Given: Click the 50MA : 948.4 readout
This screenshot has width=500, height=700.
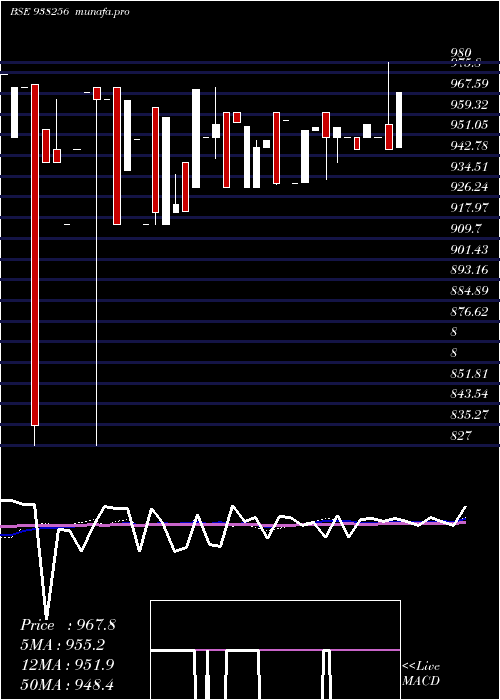Looking at the screenshot, I should coord(68,685).
